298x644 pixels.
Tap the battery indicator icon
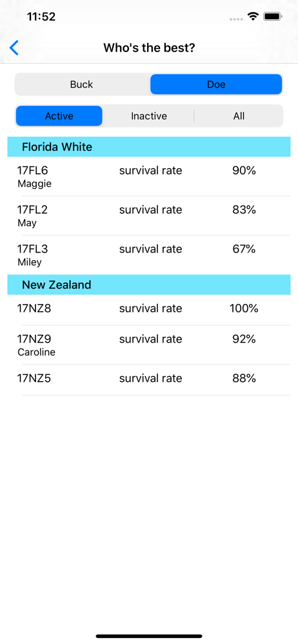(272, 17)
